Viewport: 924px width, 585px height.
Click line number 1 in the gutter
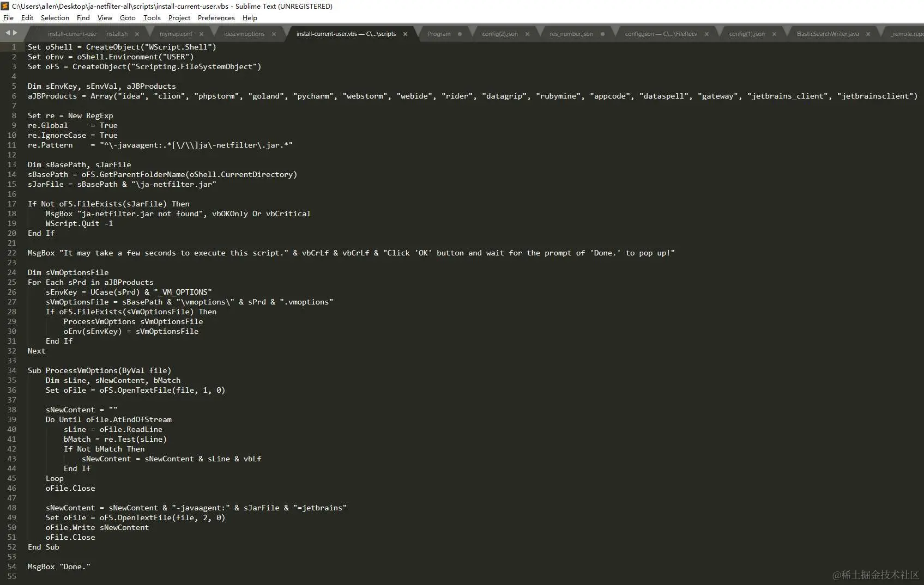point(14,47)
